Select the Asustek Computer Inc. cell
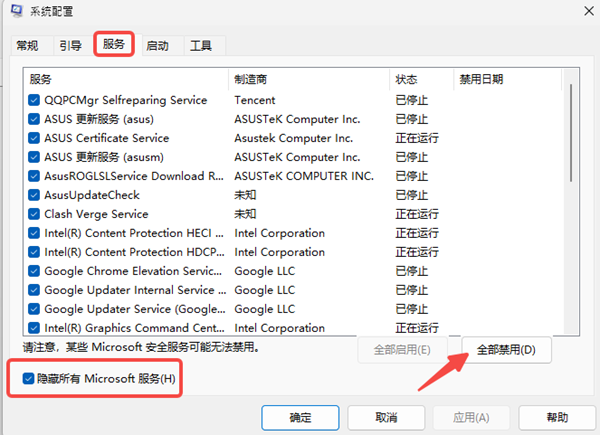 click(x=293, y=138)
